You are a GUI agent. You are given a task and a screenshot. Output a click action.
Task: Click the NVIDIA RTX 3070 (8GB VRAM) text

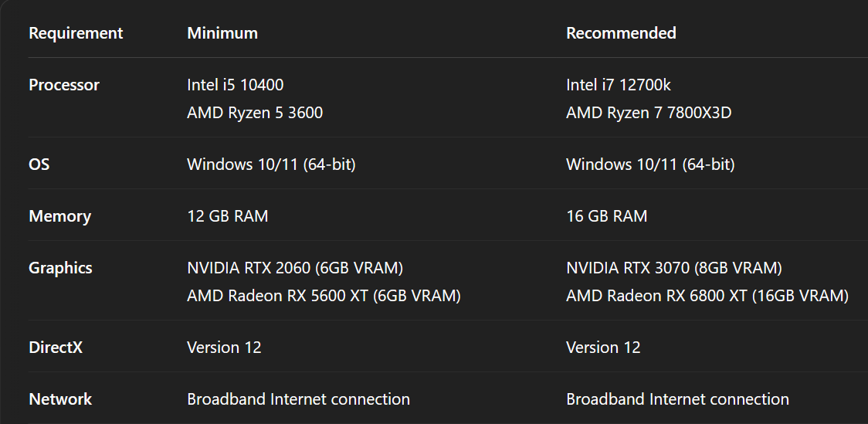pyautogui.click(x=674, y=268)
